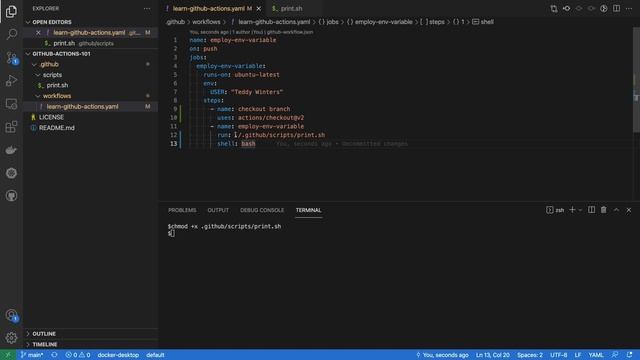640x360 pixels.
Task: Open the Kubernetes view icon
Action: point(11,173)
